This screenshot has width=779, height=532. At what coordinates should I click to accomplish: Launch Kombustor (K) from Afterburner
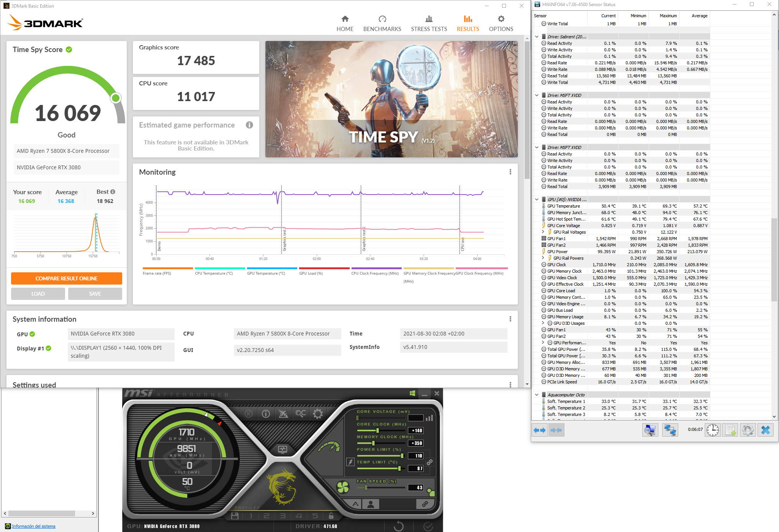249,414
